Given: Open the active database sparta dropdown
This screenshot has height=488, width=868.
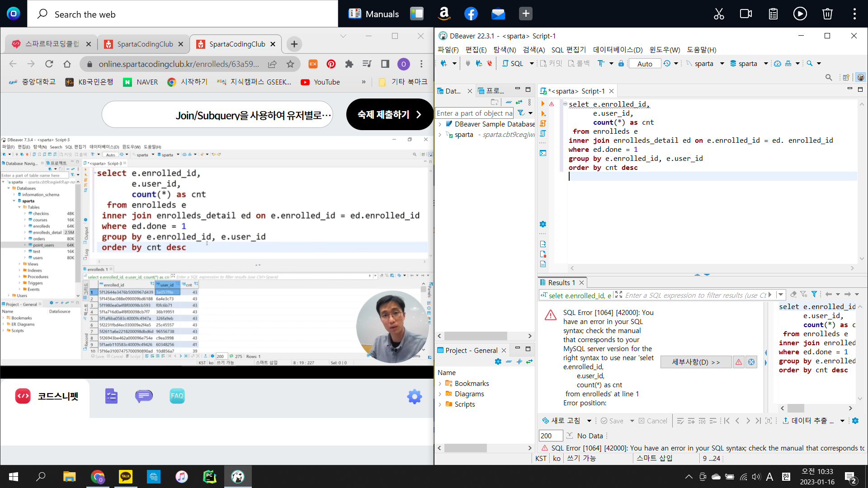Looking at the screenshot, I should pos(766,64).
